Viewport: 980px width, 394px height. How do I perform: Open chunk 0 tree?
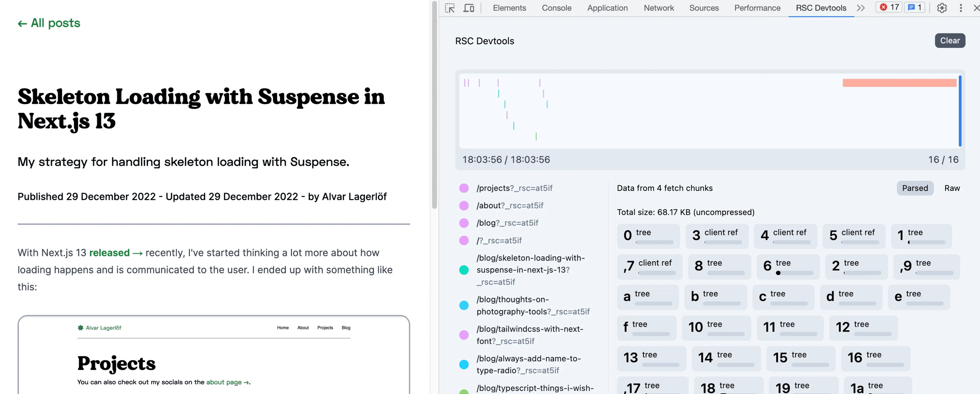tap(648, 236)
